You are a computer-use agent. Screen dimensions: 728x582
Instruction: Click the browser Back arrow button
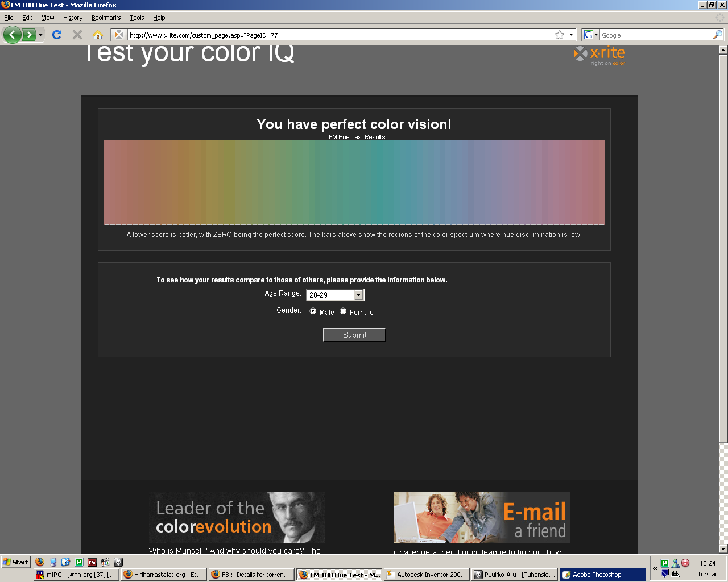[12, 35]
